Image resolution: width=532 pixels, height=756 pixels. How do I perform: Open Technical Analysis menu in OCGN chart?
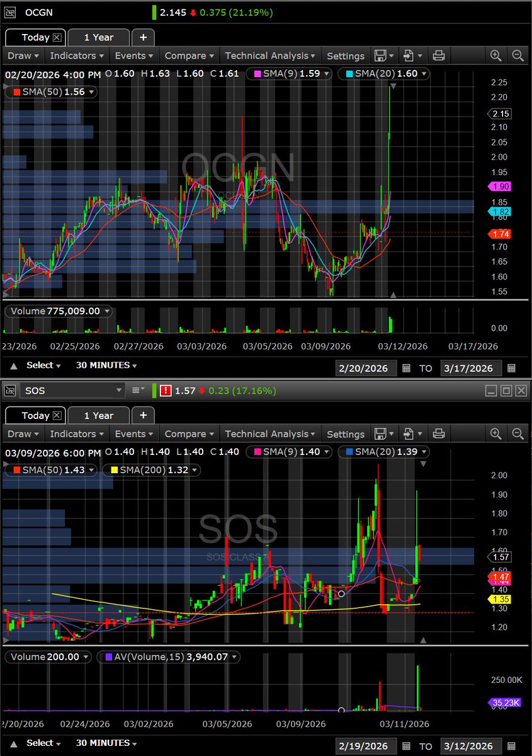click(270, 55)
